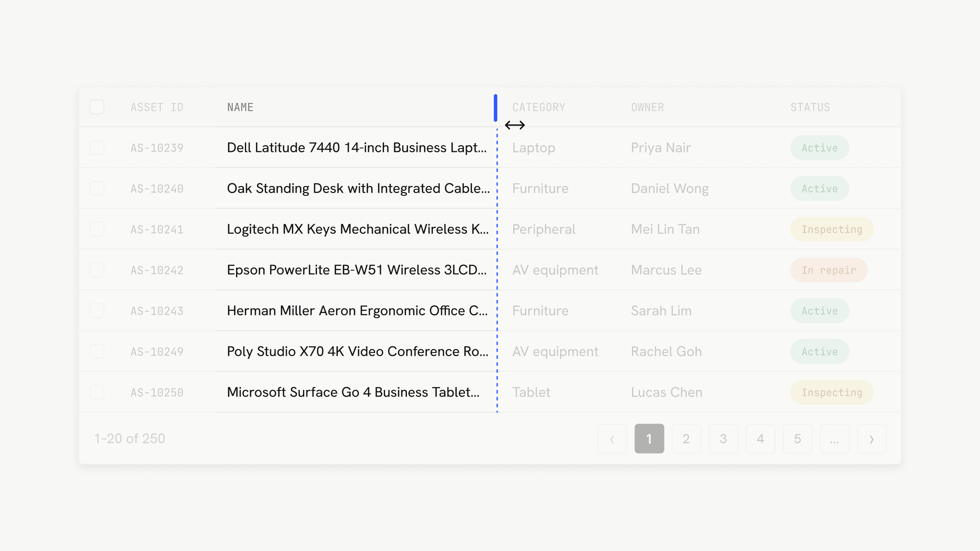The image size is (980, 551).
Task: Click the CATEGORY column header
Action: [539, 107]
